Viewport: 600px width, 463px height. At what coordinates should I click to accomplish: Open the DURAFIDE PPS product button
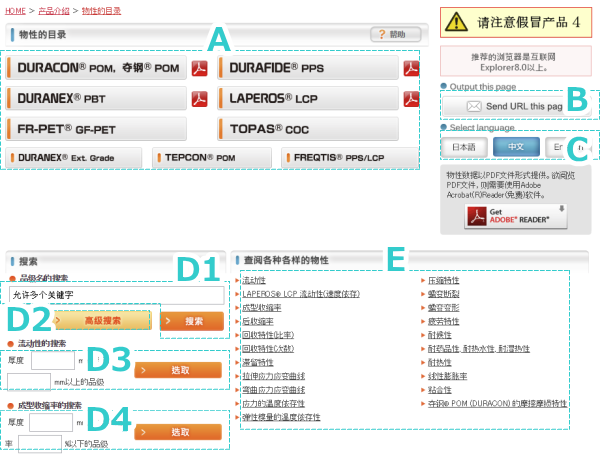click(308, 68)
